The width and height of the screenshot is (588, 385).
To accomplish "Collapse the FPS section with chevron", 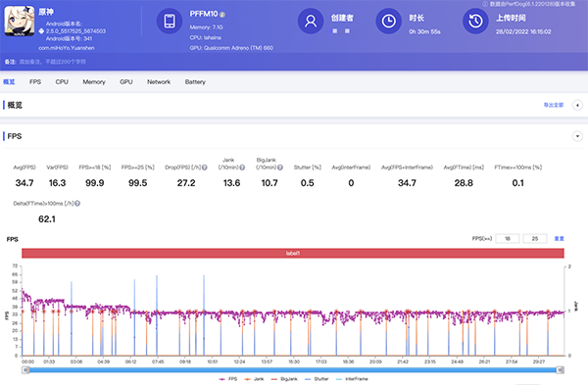I will coord(577,136).
